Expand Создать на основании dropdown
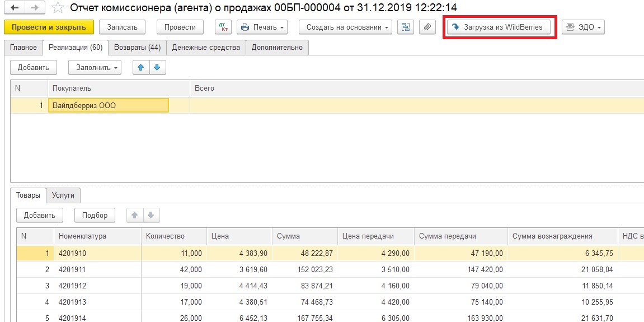 (345, 27)
